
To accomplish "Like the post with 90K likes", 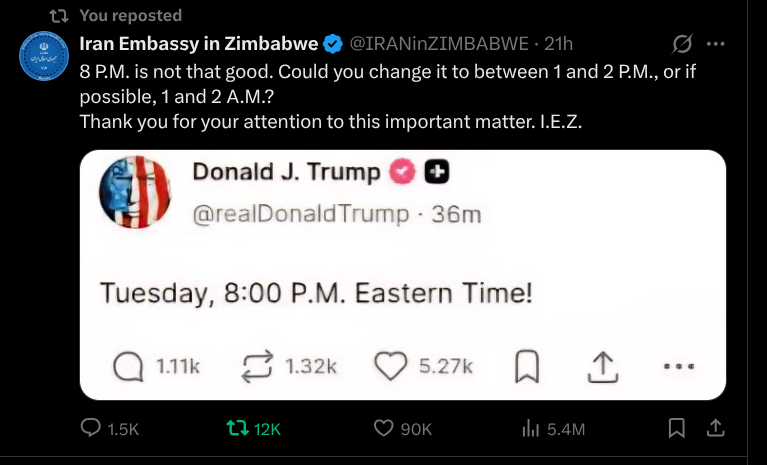I will 384,428.
